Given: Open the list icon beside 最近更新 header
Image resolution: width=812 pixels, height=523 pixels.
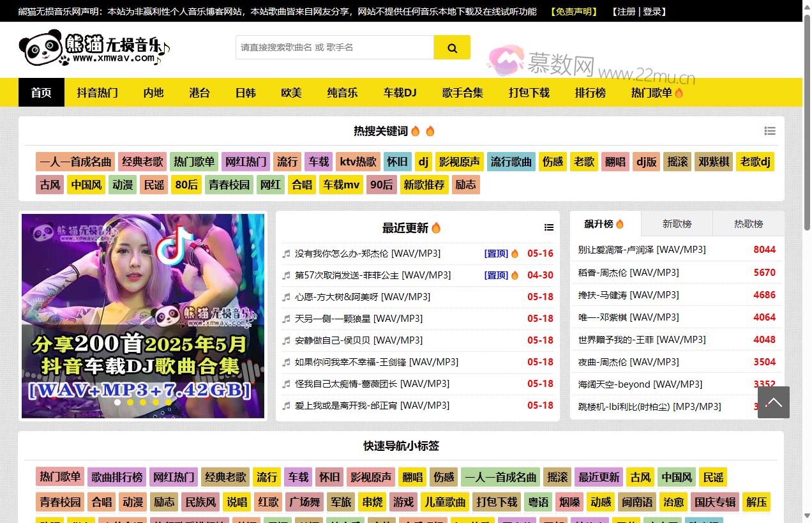Looking at the screenshot, I should point(549,227).
